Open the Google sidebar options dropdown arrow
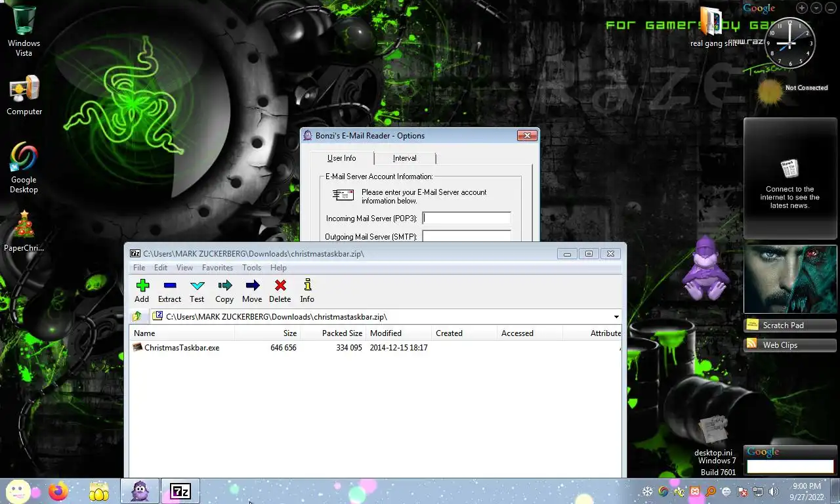Screen dimensions: 840x504 [x=816, y=8]
